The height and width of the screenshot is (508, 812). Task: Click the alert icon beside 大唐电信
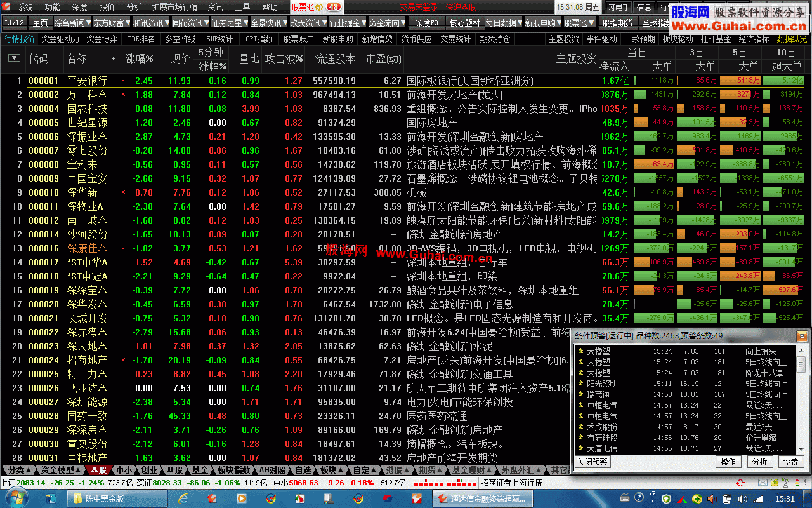(x=580, y=448)
